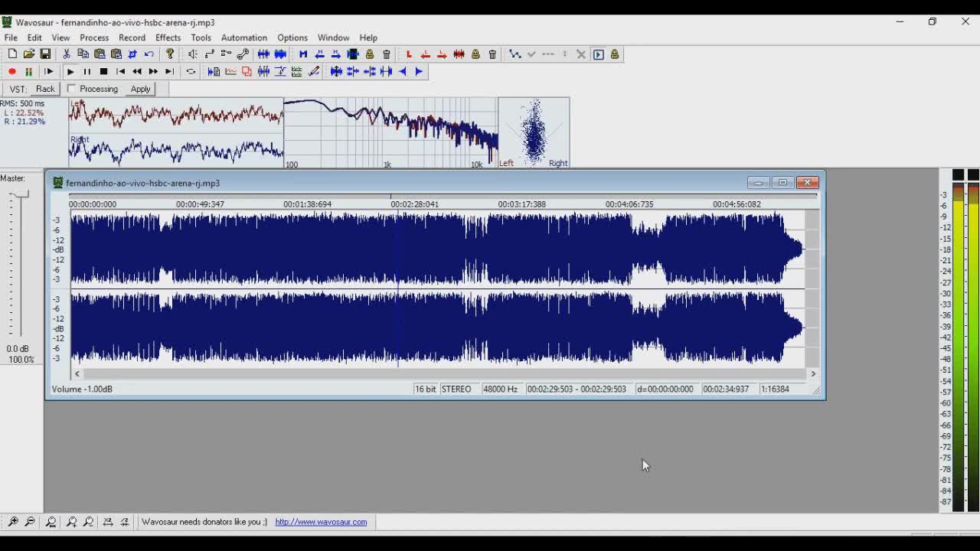The image size is (980, 551).
Task: Delete loop points with the second trash can icon
Action: tap(492, 54)
